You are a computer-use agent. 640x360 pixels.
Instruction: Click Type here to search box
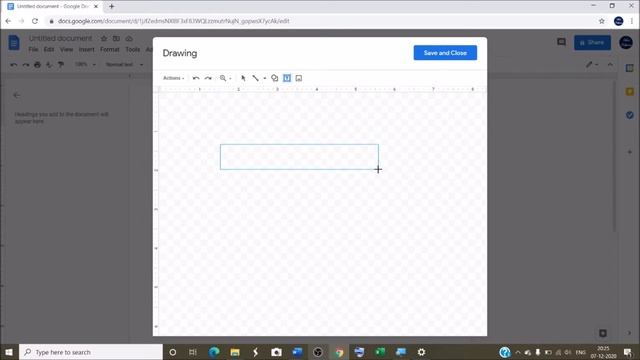(91, 352)
